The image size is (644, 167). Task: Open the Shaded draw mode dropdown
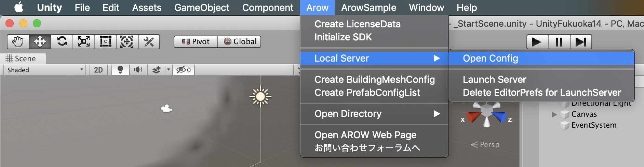44,70
